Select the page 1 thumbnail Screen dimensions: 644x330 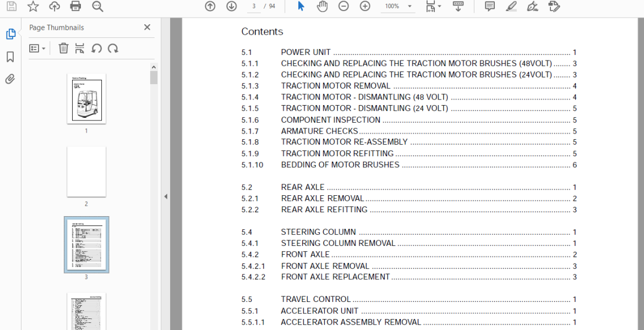tap(86, 98)
